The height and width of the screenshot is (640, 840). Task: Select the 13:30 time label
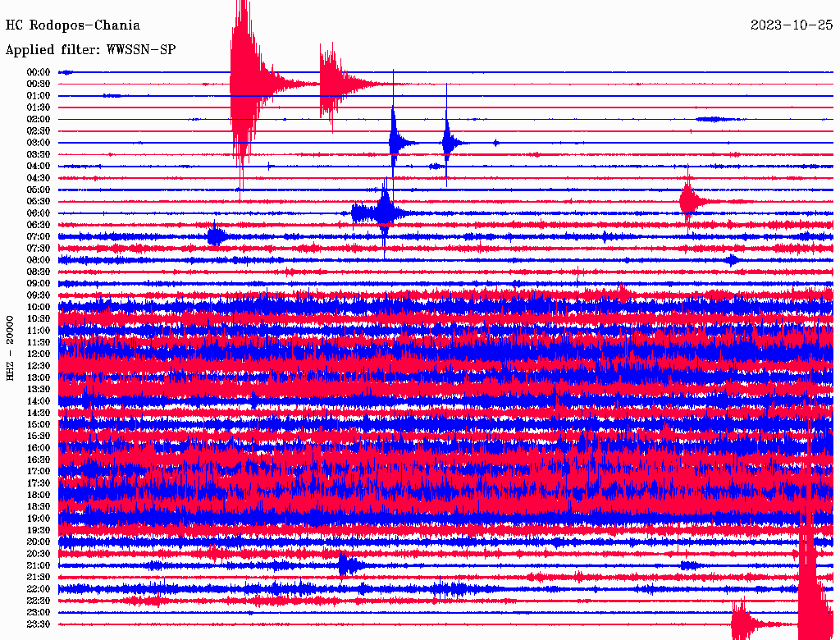pos(39,389)
